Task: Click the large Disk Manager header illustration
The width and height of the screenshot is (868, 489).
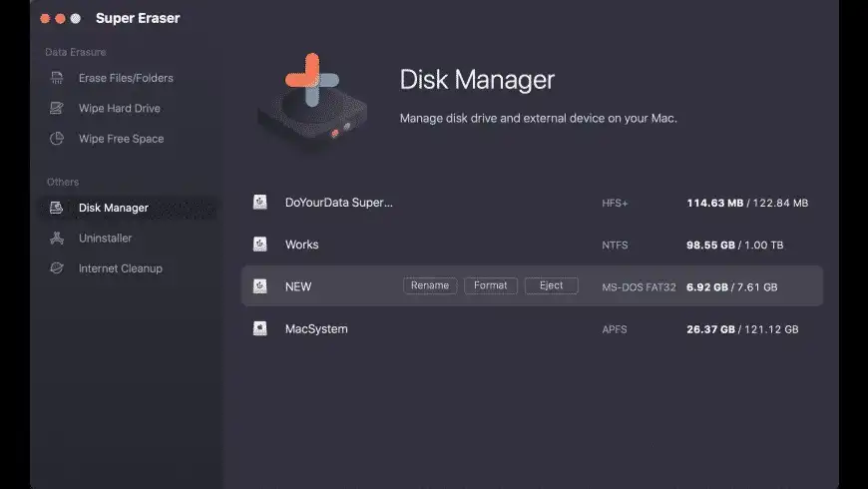Action: (x=312, y=102)
